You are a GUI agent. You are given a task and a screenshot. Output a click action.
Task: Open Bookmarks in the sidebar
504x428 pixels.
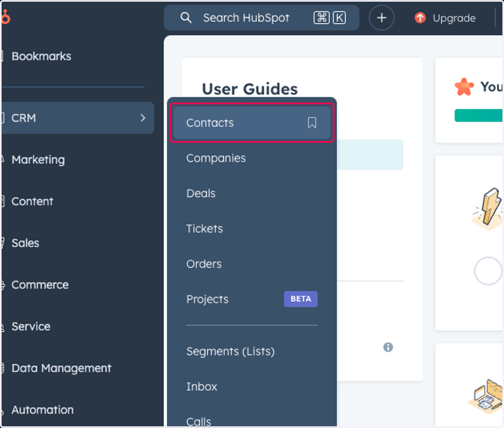(41, 56)
